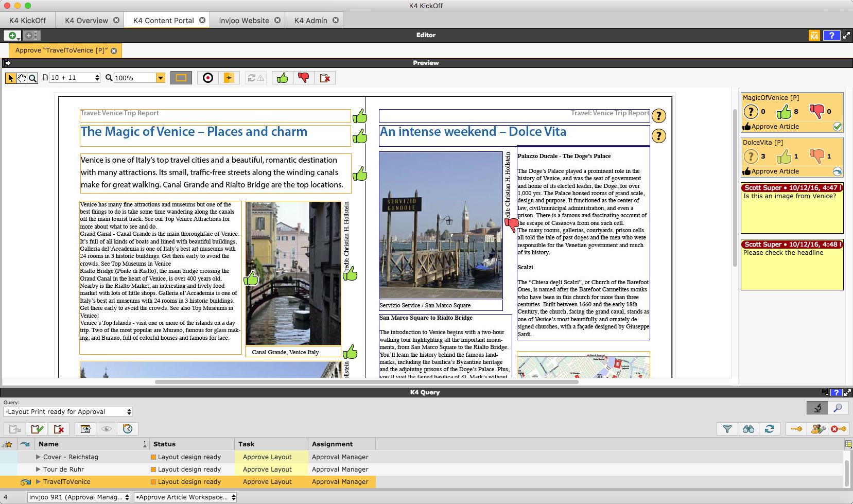
Task: Refresh the query results list
Action: pos(770,429)
